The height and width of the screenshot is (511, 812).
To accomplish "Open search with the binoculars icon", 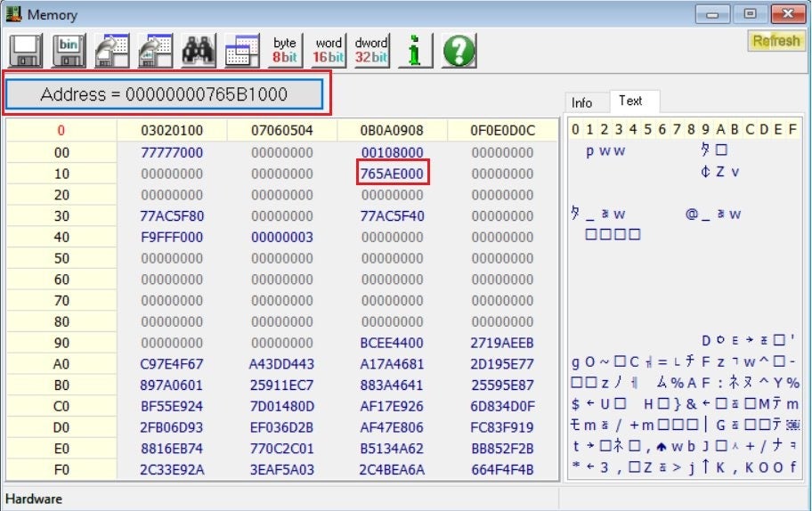I will (x=199, y=50).
